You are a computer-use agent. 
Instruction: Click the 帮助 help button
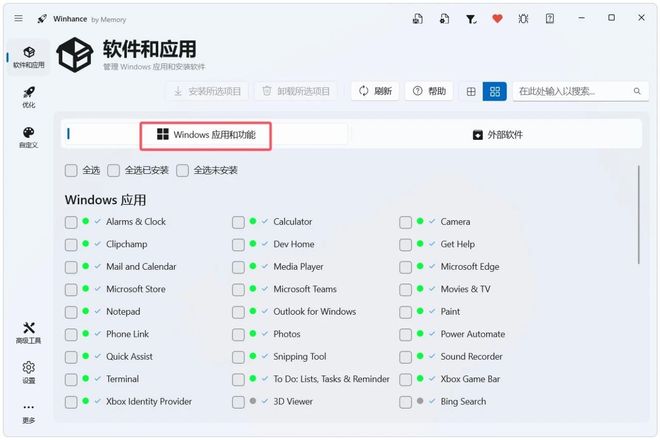tap(429, 91)
